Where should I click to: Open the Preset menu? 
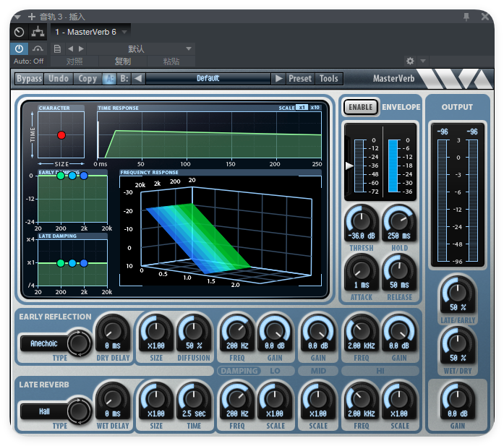pos(300,79)
